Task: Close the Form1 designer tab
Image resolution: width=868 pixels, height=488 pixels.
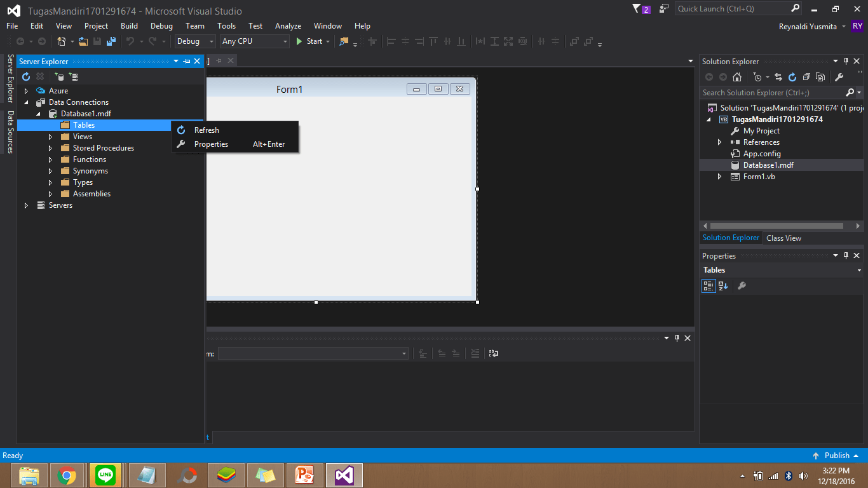Action: pyautogui.click(x=231, y=60)
